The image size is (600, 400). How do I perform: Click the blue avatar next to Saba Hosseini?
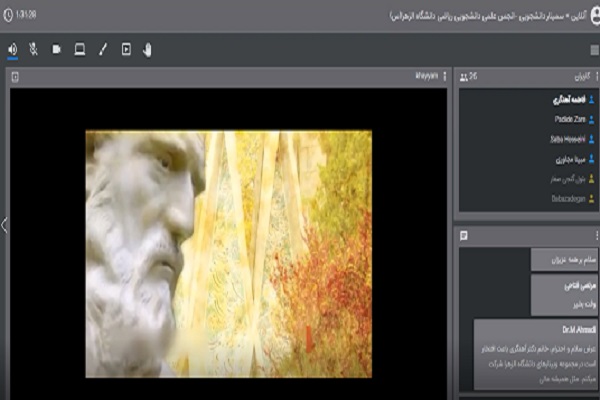pyautogui.click(x=592, y=139)
